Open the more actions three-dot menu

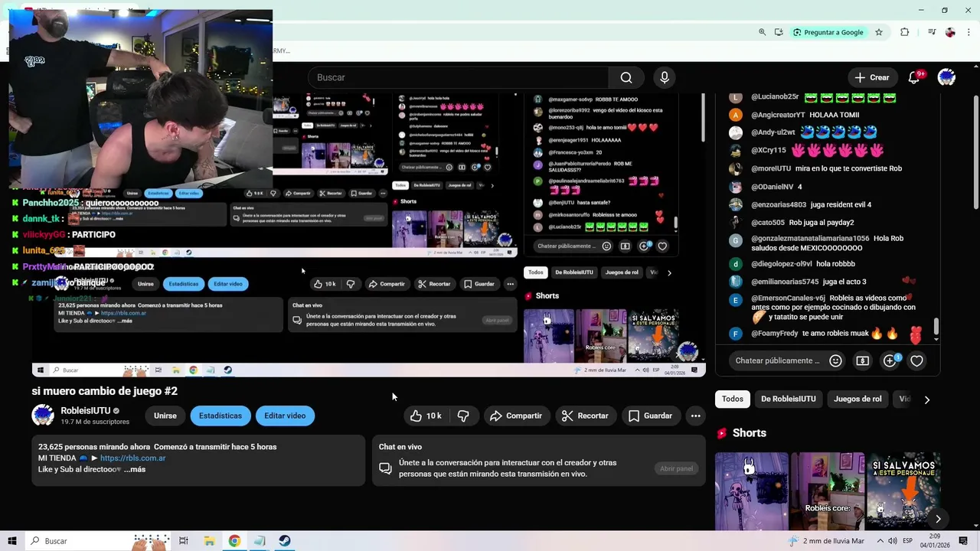[695, 416]
